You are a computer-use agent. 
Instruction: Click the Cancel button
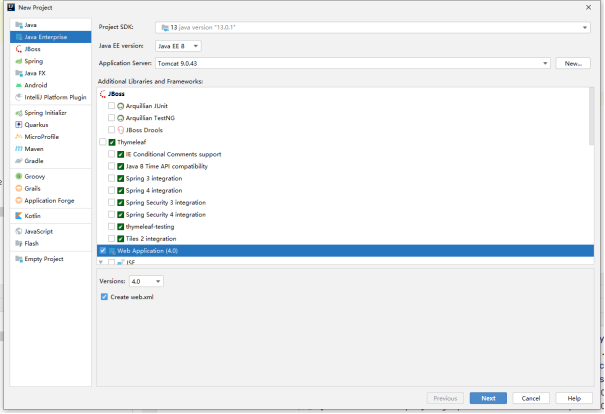531,398
